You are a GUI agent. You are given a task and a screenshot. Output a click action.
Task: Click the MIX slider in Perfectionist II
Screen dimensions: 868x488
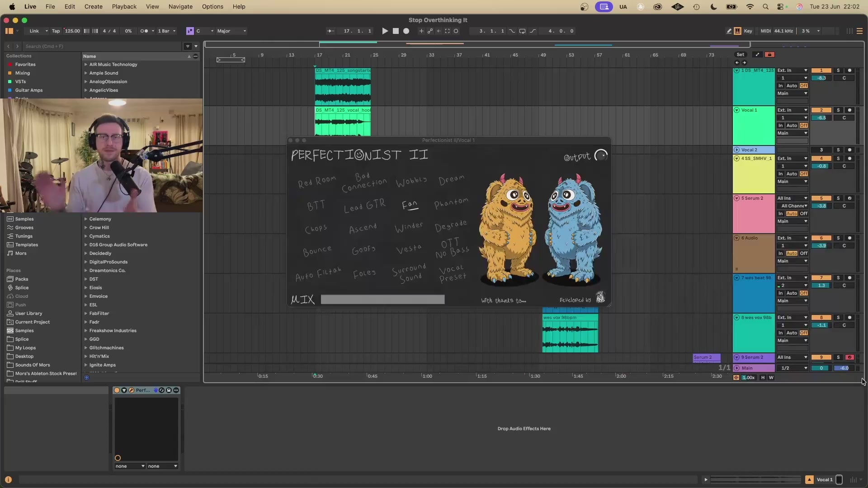382,300
